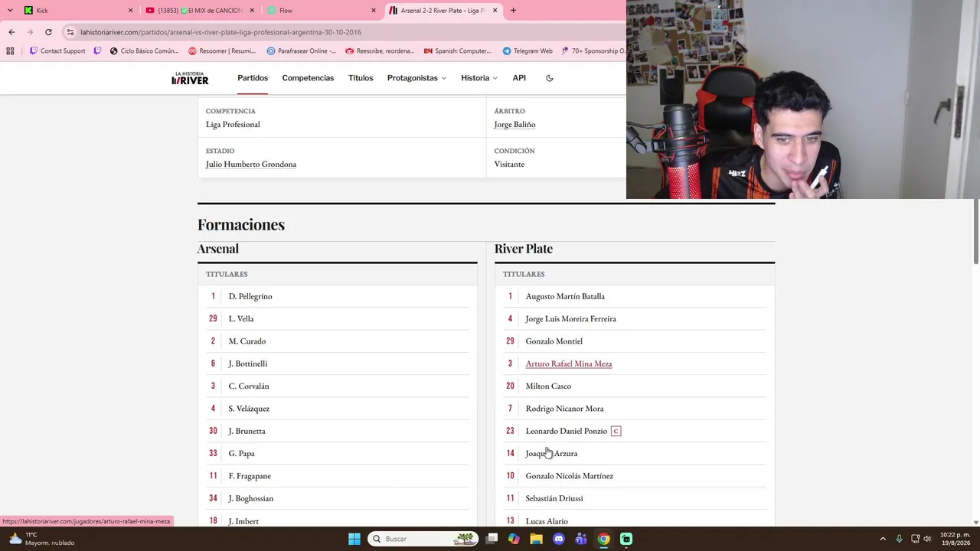Close the Flow tab
This screenshot has height=551, width=980.
click(x=374, y=10)
